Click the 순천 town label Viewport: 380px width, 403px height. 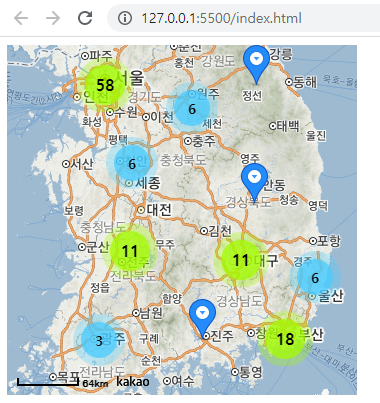coord(151,360)
